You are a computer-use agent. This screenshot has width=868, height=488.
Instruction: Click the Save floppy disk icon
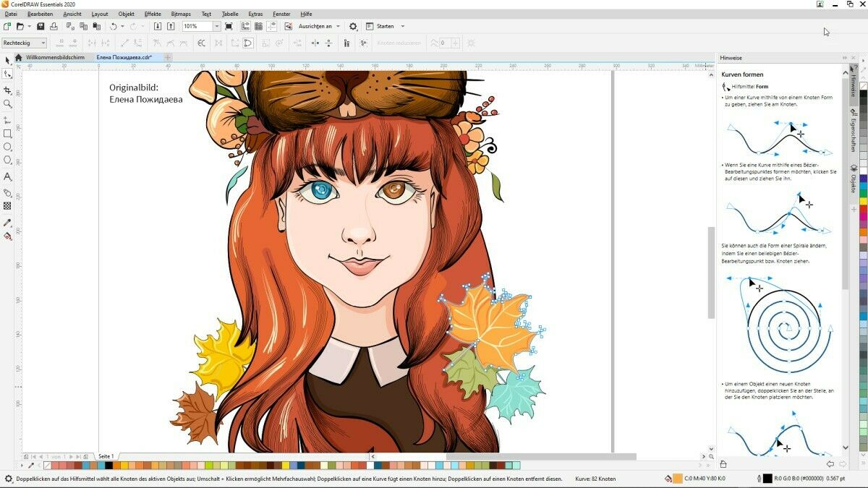[x=41, y=27]
